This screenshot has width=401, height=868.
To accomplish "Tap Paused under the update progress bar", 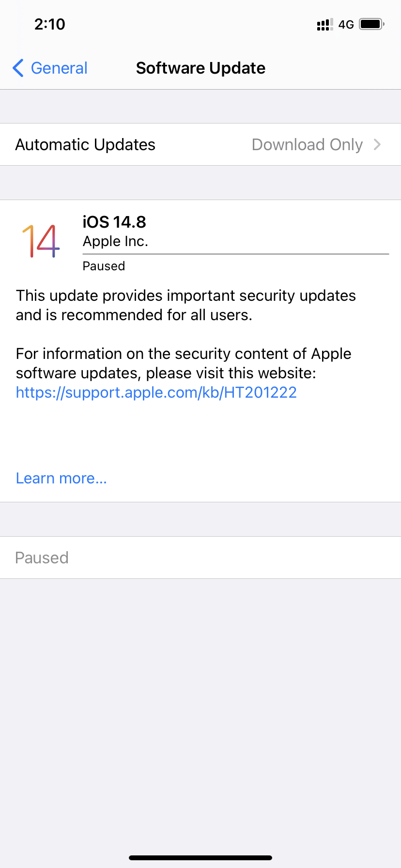I will [x=104, y=265].
